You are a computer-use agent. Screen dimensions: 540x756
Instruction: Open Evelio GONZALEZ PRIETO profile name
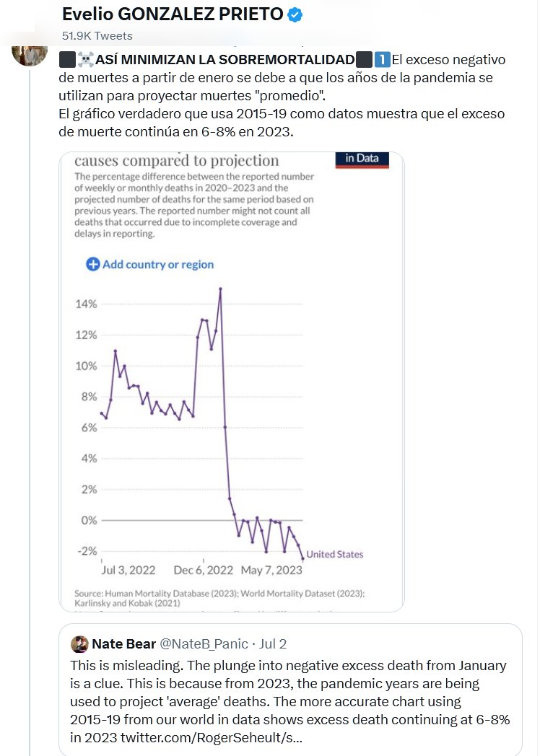point(172,14)
